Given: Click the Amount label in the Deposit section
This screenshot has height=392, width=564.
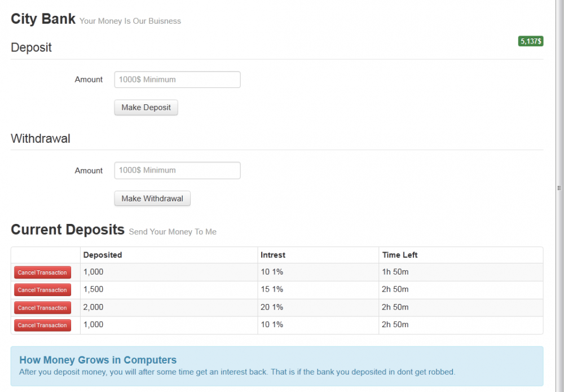Looking at the screenshot, I should [89, 80].
